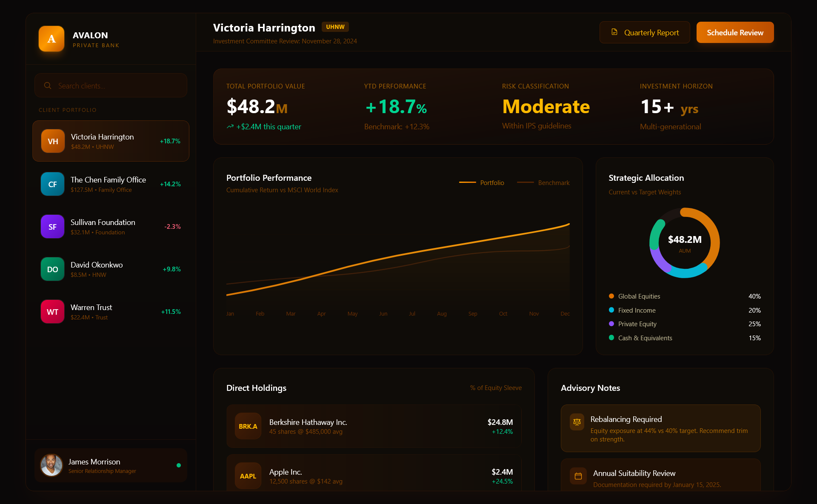Click the CF Chen Family Office avatar
The height and width of the screenshot is (504, 817).
tap(52, 184)
